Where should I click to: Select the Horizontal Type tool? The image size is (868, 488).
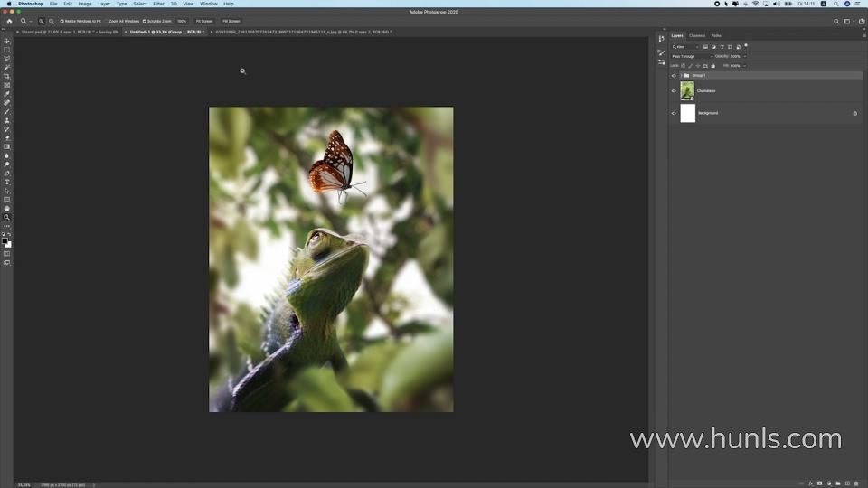coord(6,183)
